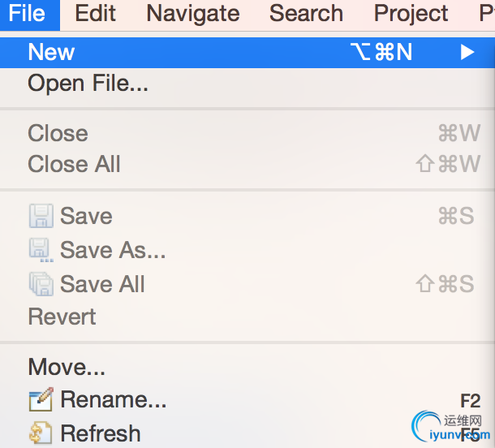Select the New menu entry

pyautogui.click(x=247, y=53)
